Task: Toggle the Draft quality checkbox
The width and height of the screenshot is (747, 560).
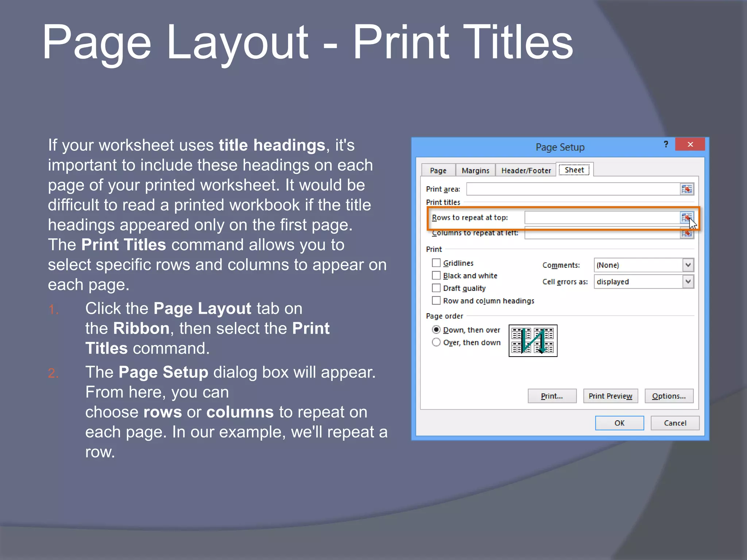Action: (436, 288)
